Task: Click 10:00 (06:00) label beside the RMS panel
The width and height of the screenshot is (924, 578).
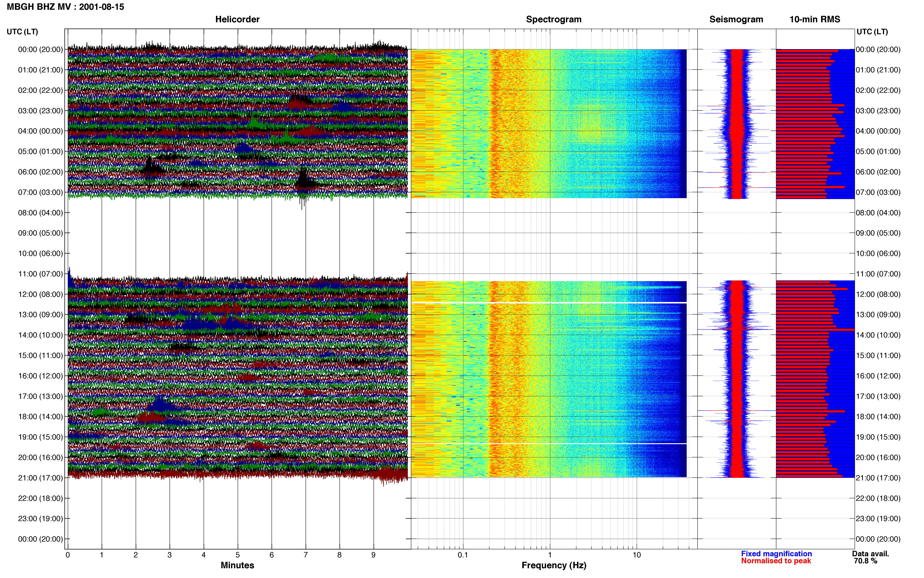Action: [x=878, y=253]
